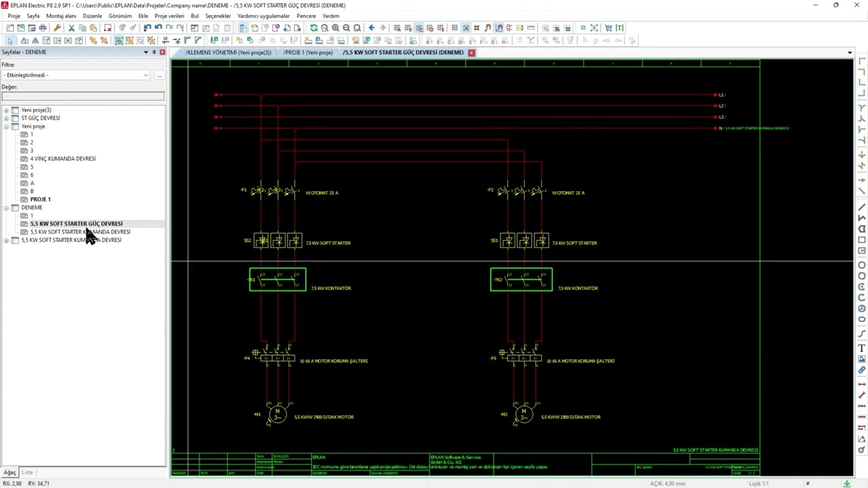Select the PROJE 1 page

[40, 199]
